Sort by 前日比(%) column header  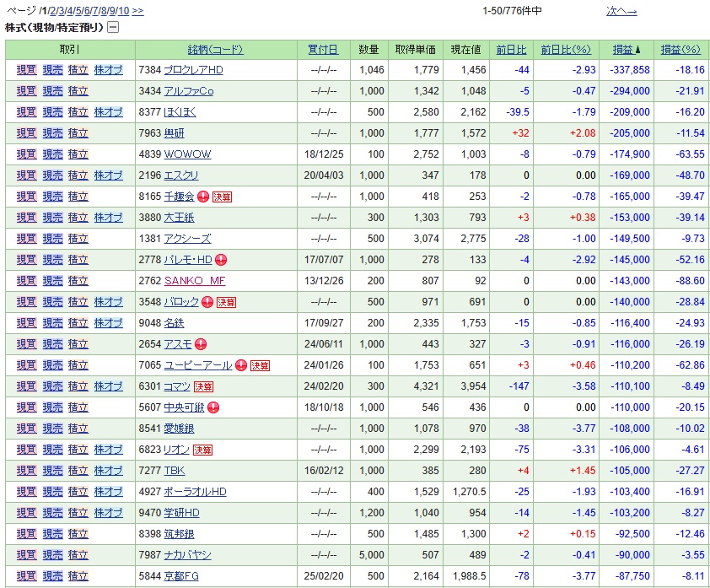pyautogui.click(x=566, y=50)
